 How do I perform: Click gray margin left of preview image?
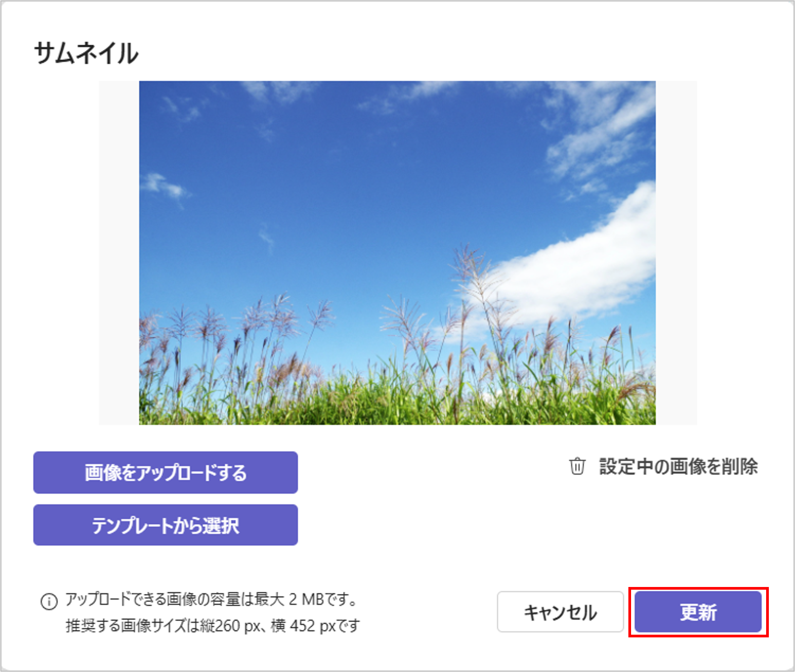click(119, 253)
